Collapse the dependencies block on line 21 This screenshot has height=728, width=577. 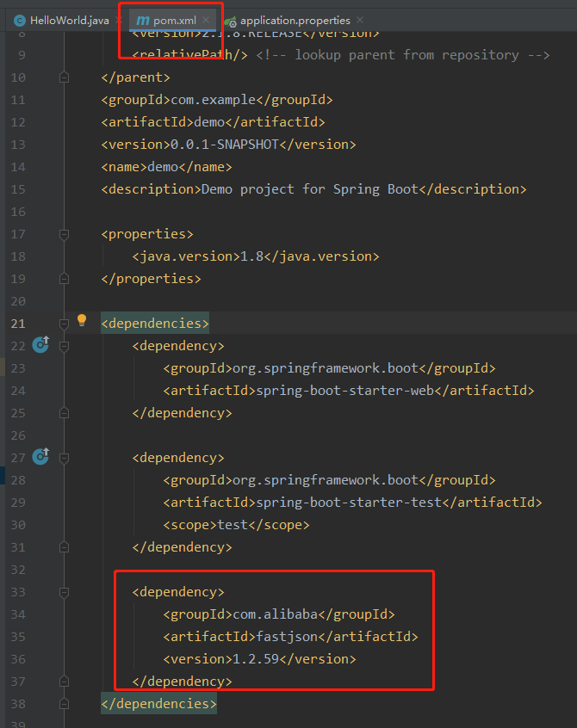[64, 324]
